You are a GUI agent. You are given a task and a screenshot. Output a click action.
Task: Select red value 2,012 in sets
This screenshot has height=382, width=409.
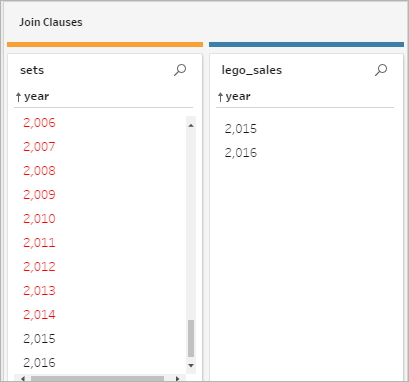(x=39, y=267)
